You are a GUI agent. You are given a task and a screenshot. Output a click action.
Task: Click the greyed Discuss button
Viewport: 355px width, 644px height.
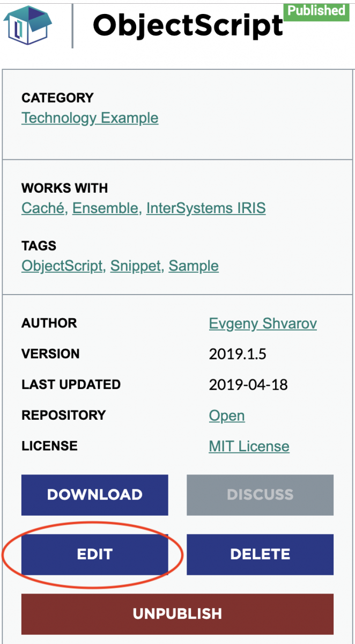click(x=260, y=495)
